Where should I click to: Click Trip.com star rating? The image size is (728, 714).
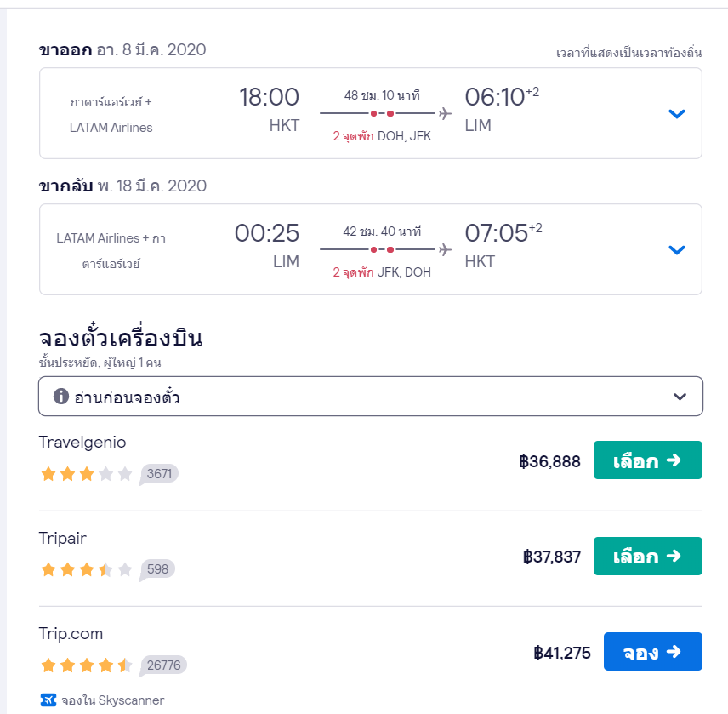click(x=87, y=665)
